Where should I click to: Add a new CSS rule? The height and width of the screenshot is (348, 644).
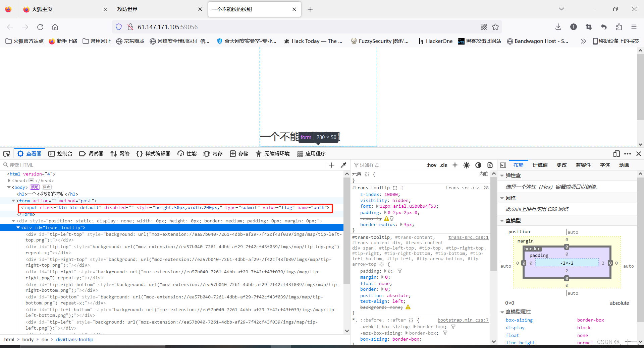455,165
